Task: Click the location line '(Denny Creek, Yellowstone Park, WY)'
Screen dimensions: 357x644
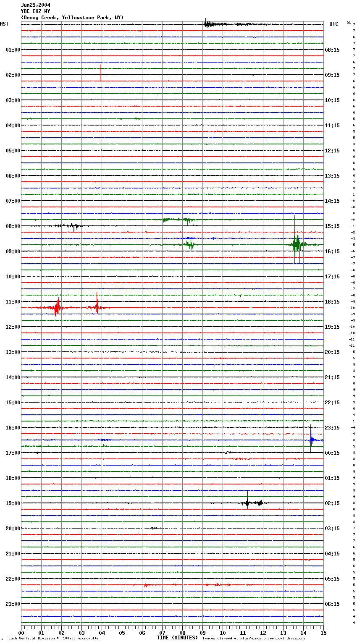Action: point(72,18)
